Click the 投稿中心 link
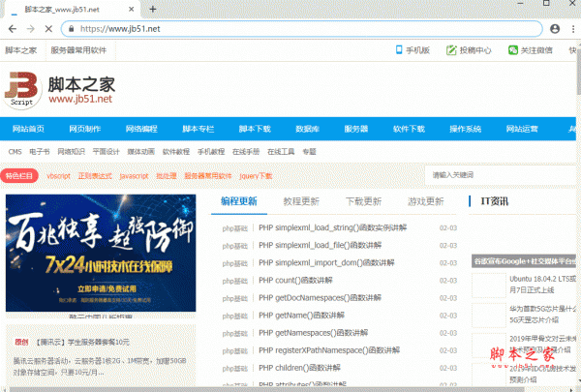 coord(475,50)
